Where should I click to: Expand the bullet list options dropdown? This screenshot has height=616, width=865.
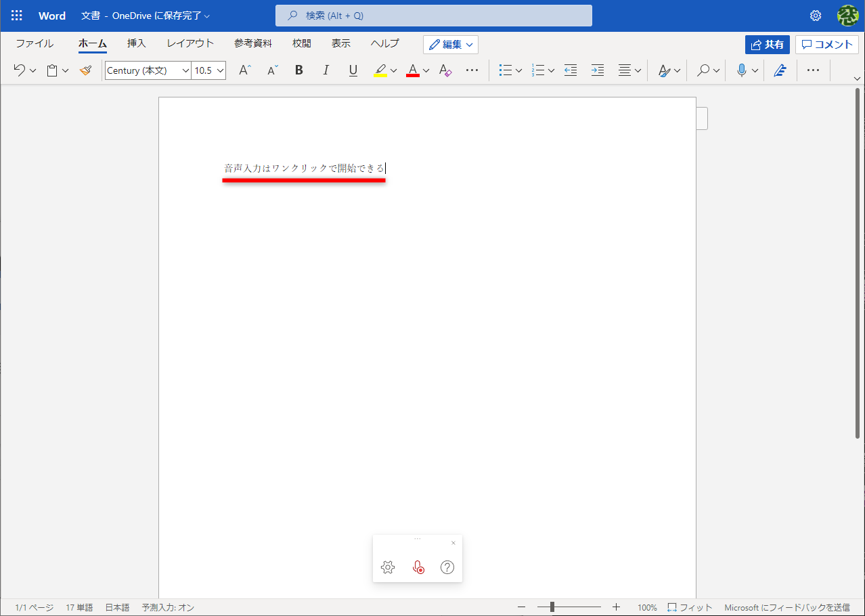(x=518, y=70)
